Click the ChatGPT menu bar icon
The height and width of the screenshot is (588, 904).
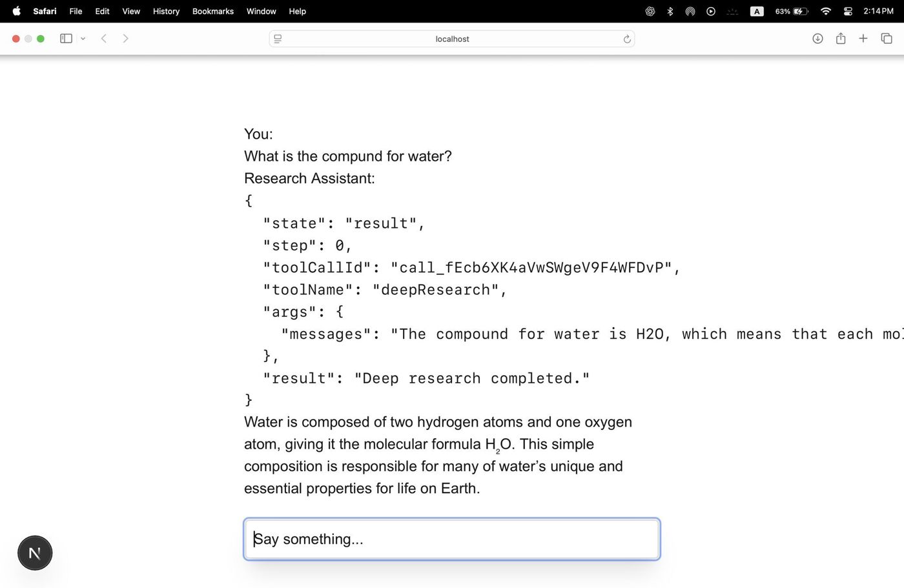click(650, 11)
